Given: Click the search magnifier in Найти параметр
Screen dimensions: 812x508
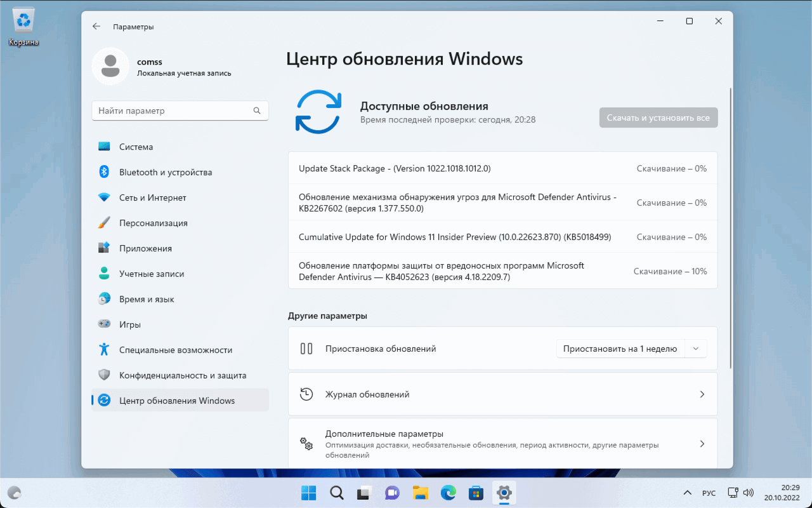Looking at the screenshot, I should (257, 110).
